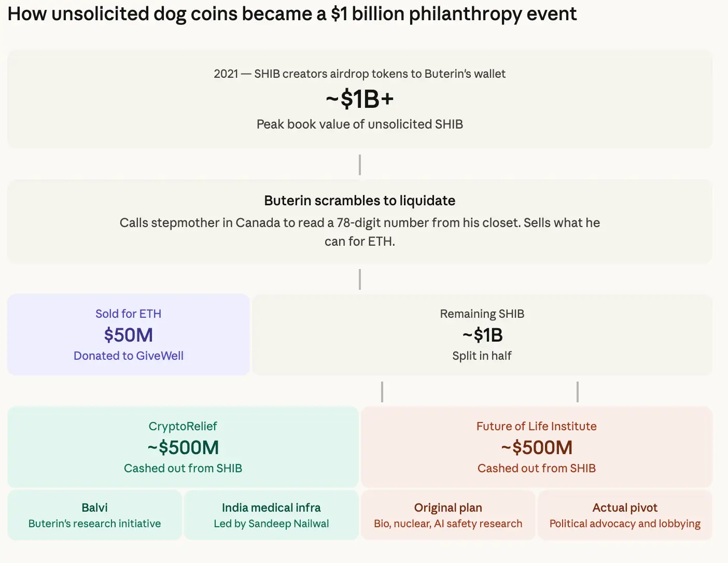This screenshot has width=728, height=563.
Task: Click 'Donated to GiveWell' text
Action: click(x=128, y=356)
